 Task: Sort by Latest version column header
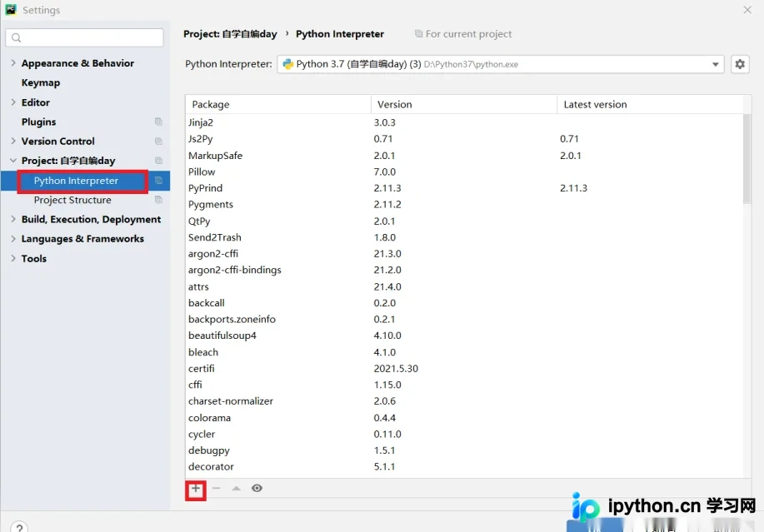(x=650, y=104)
